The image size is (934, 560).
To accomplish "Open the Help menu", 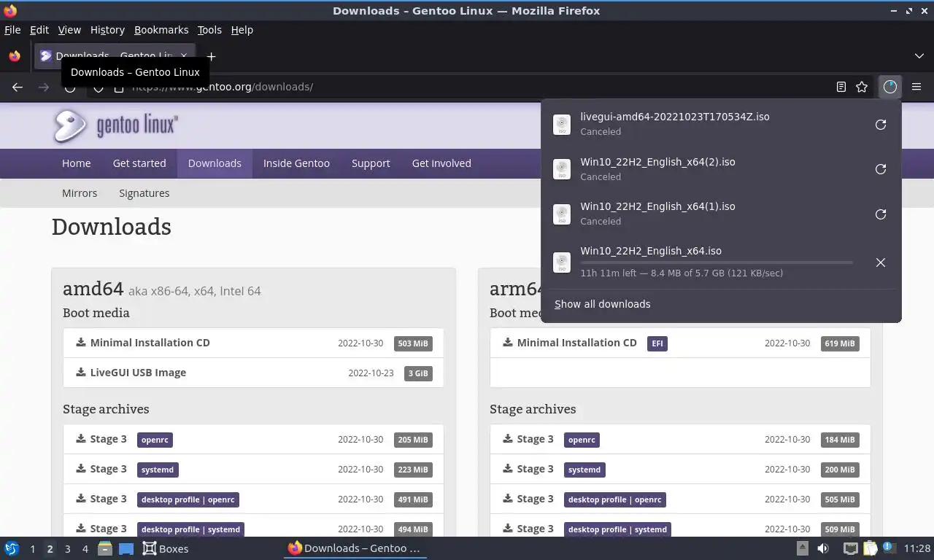I will pos(242,30).
